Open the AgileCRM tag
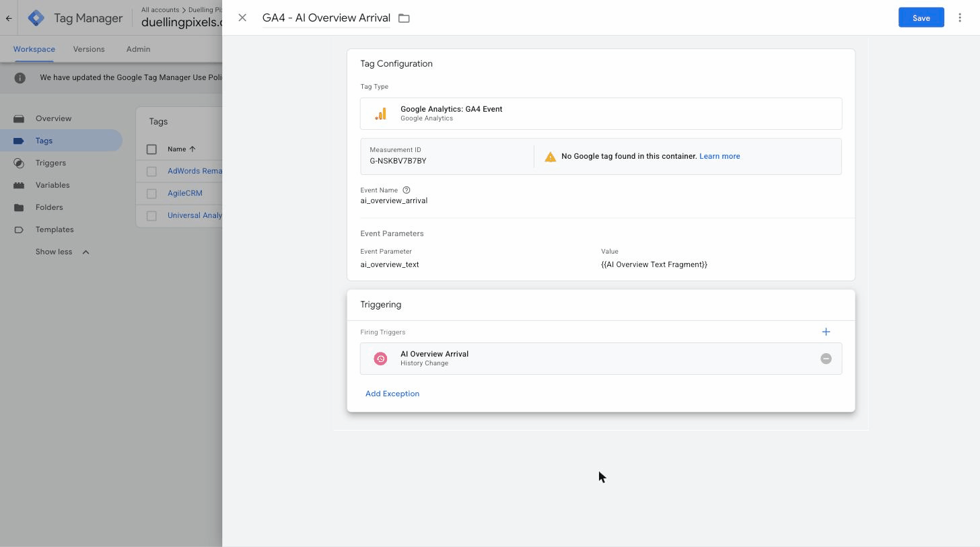The width and height of the screenshot is (980, 547). click(x=185, y=193)
